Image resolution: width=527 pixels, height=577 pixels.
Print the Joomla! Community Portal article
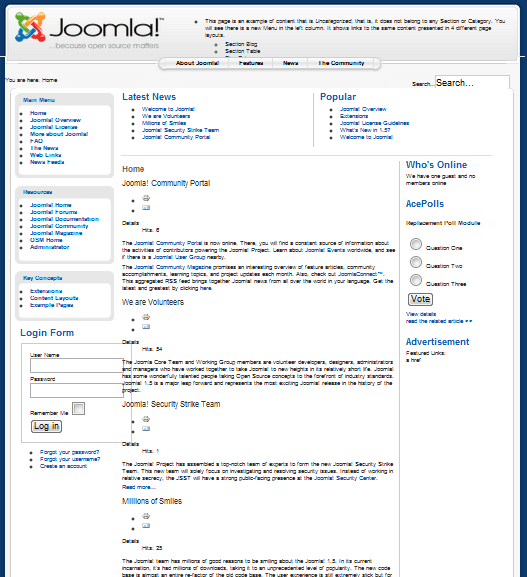click(x=146, y=198)
